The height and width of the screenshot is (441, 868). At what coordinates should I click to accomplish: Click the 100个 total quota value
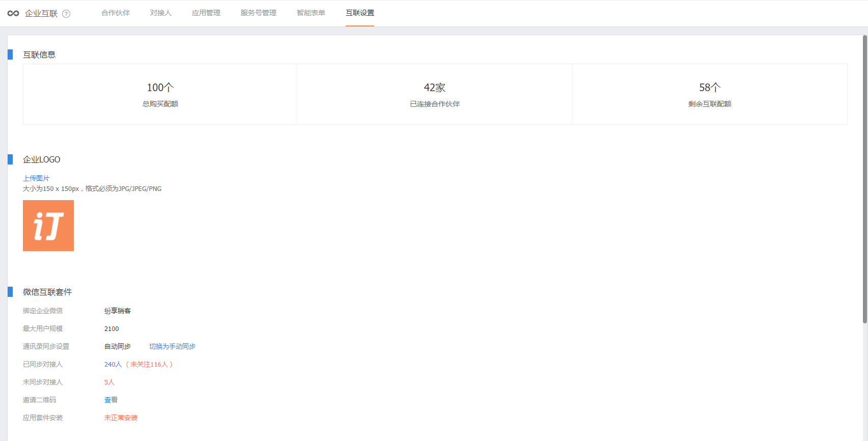pos(160,88)
